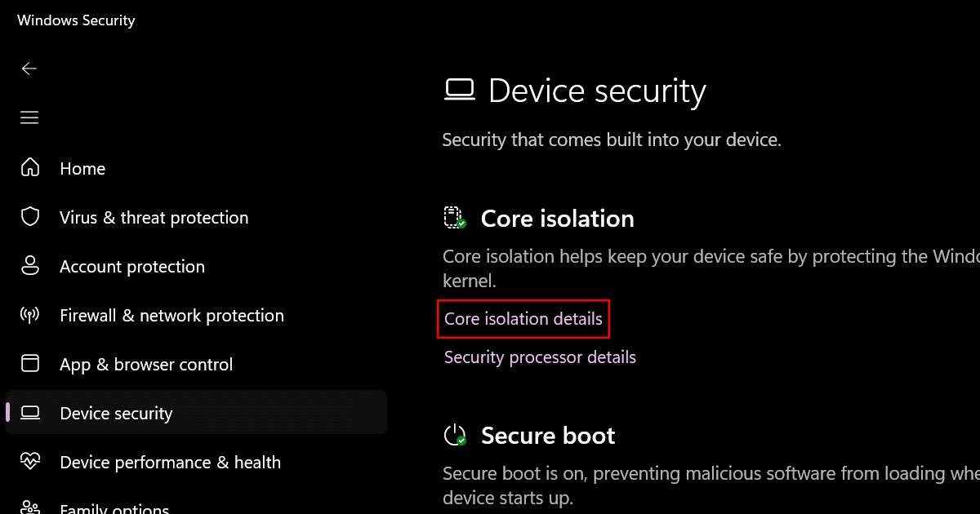The image size is (980, 514).
Task: Open App & browser control page
Action: tap(146, 365)
